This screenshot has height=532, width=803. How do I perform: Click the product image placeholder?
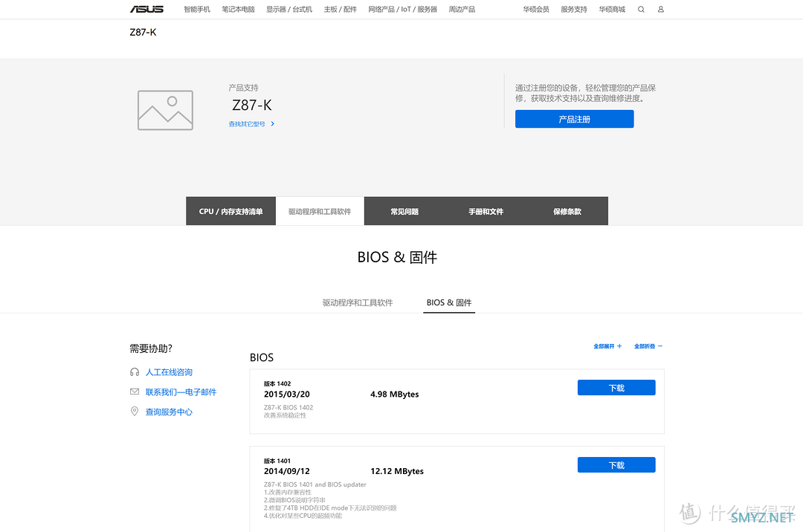[x=165, y=110]
